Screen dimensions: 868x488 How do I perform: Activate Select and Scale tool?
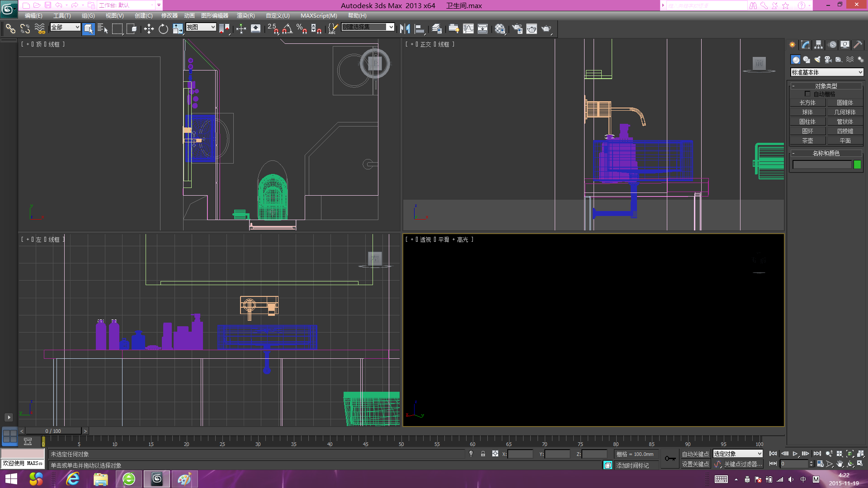(x=178, y=29)
